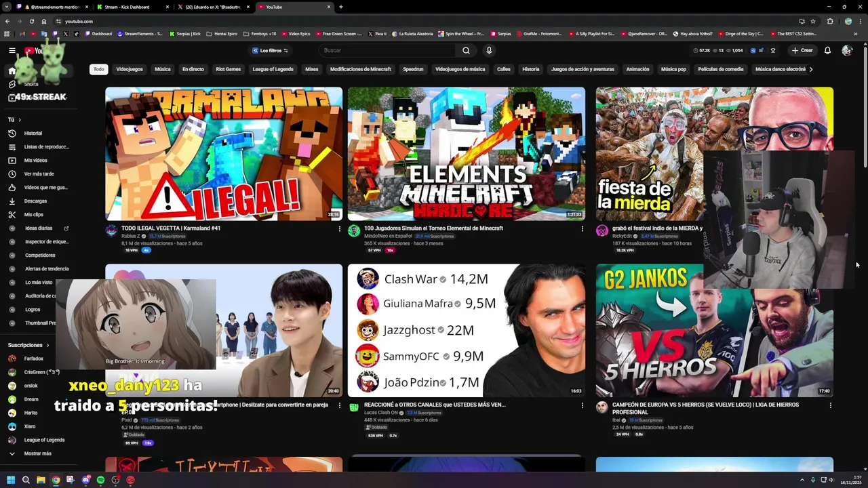Open Lo más visto in sidebar
The height and width of the screenshot is (488, 868).
[x=39, y=283]
